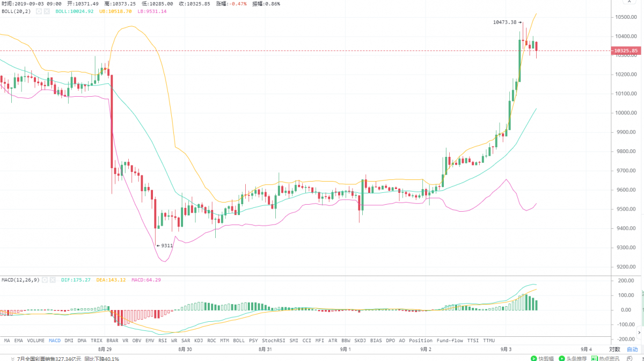Click the 快剪辑 green play icon

click(x=534, y=358)
